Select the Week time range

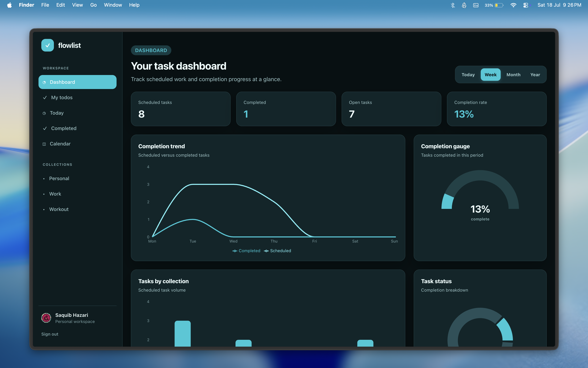(x=490, y=75)
